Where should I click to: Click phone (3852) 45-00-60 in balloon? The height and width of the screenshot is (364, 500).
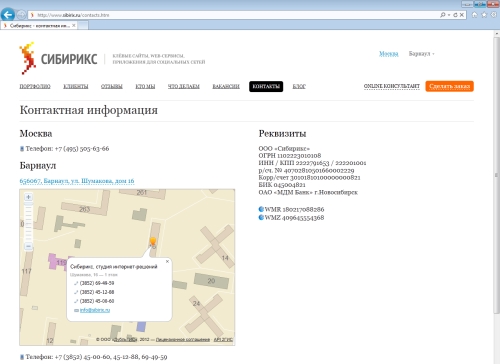point(97,301)
